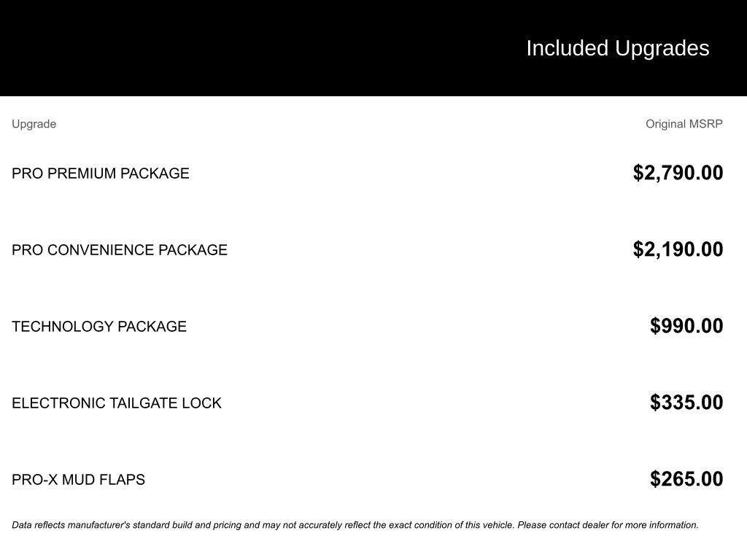Click the $2,790.00 price
The image size is (747, 560).
[x=678, y=173]
